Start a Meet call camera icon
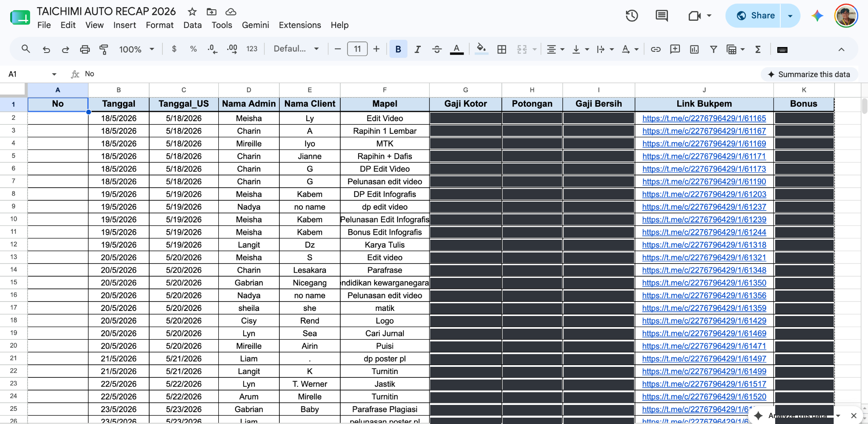Viewport: 868px width, 424px height. 694,16
